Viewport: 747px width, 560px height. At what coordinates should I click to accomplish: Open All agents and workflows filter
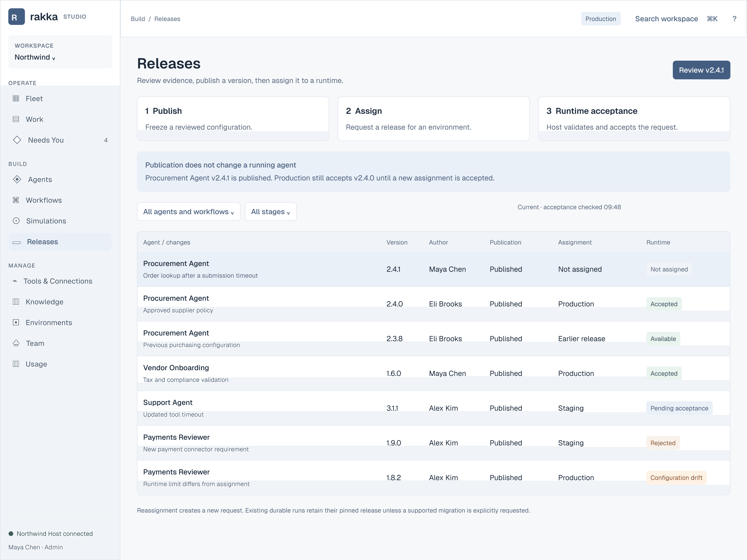(189, 212)
